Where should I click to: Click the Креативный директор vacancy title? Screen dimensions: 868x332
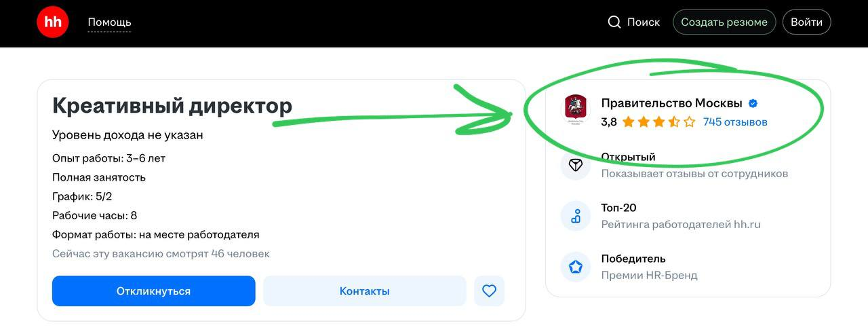click(172, 105)
